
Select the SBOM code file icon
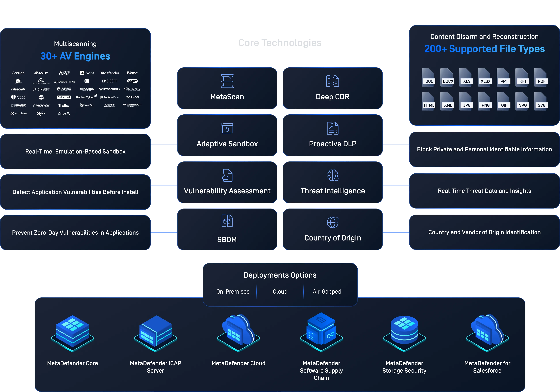(x=227, y=221)
